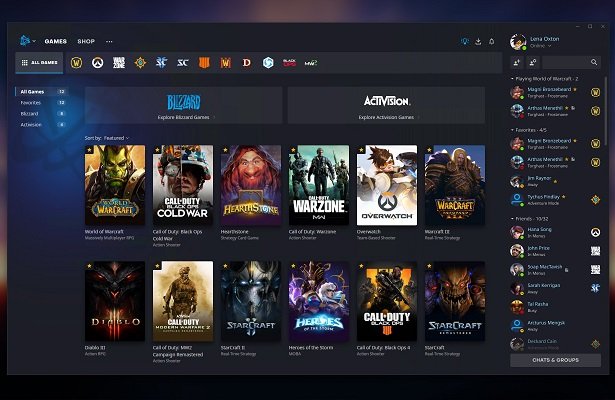
Task: Click the Chats & Groups button
Action: coord(555,360)
